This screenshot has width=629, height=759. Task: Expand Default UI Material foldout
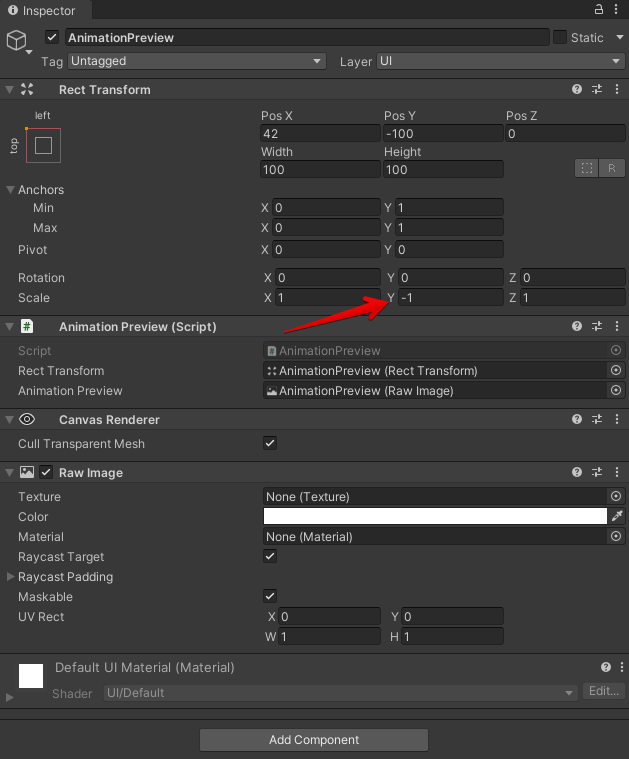click(x=9, y=698)
